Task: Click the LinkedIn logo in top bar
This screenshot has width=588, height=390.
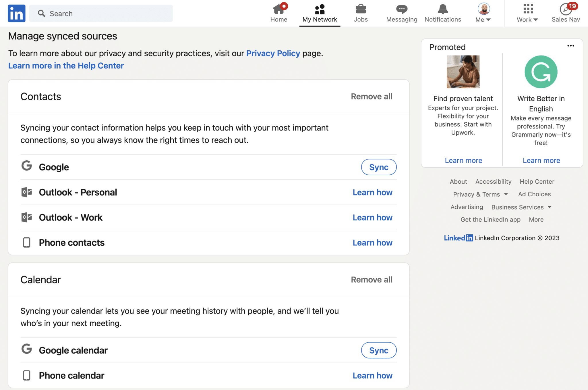Action: [x=17, y=13]
